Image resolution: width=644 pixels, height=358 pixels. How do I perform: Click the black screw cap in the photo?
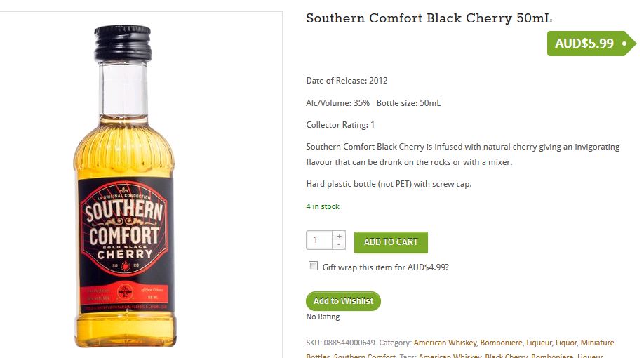pos(123,43)
